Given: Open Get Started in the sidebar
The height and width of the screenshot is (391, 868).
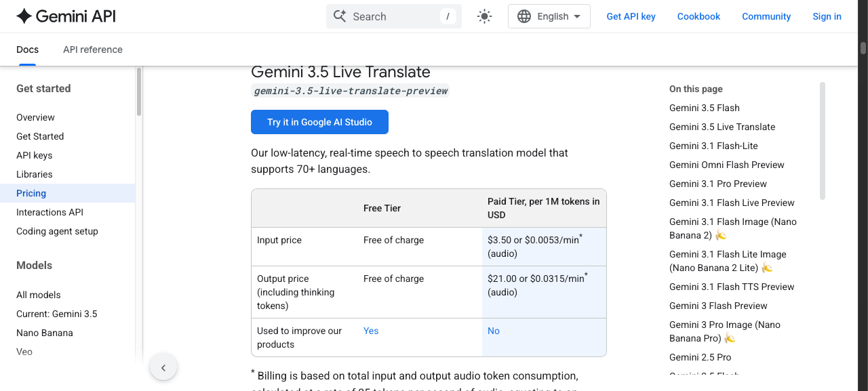Looking at the screenshot, I should pos(40,136).
